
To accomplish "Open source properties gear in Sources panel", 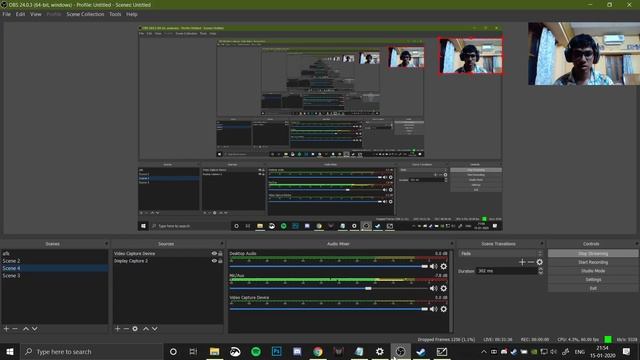I will click(135, 329).
